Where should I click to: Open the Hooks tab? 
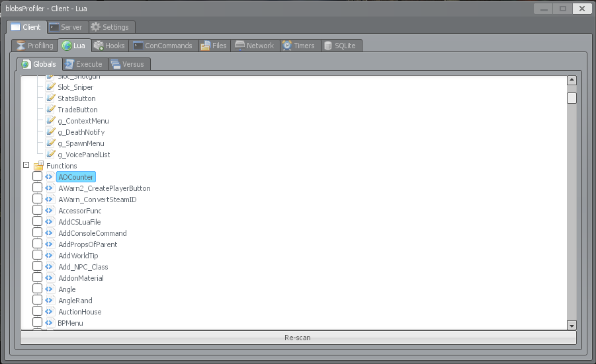(109, 46)
